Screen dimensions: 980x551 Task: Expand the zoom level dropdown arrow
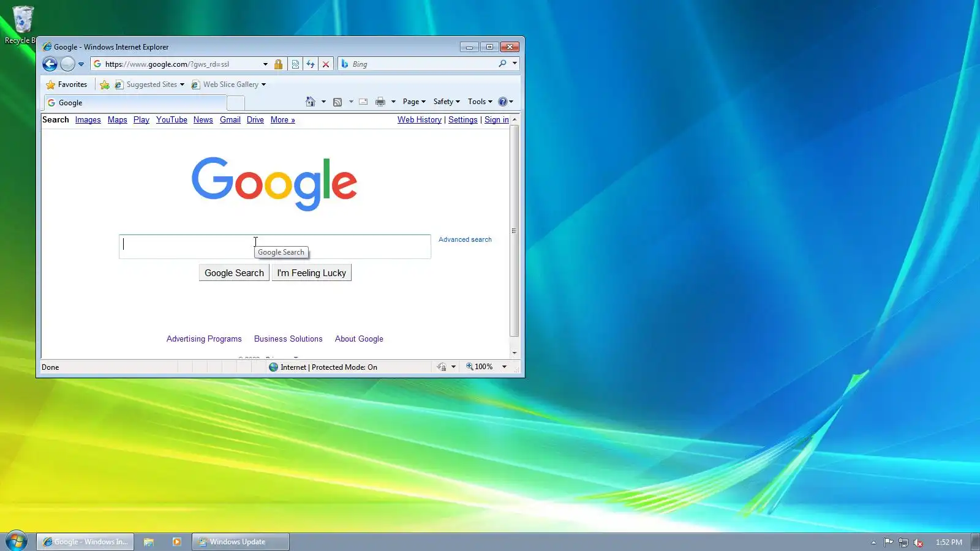pyautogui.click(x=505, y=367)
